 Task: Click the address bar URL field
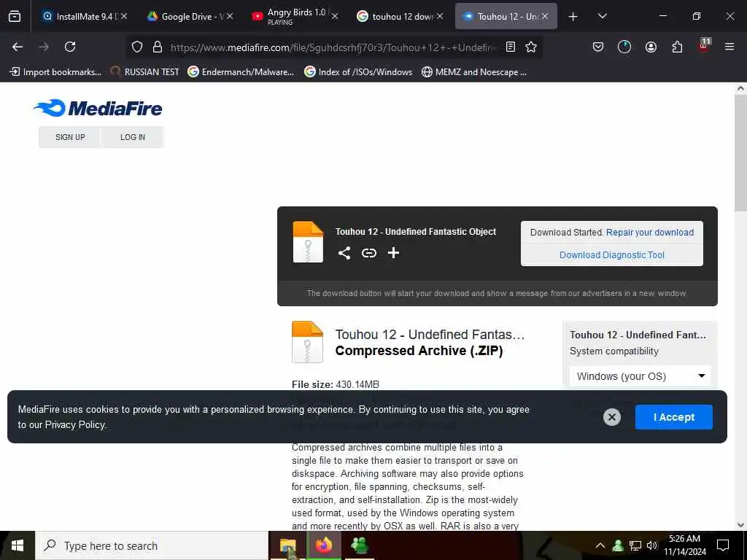pyautogui.click(x=333, y=47)
